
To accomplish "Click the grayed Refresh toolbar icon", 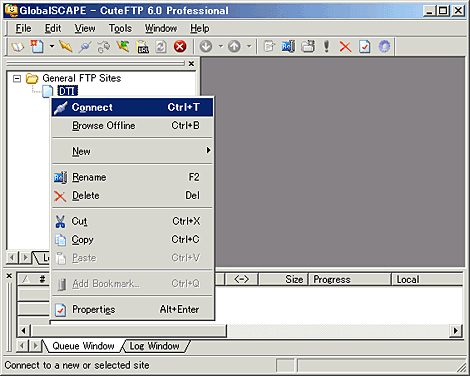I will coord(161,47).
